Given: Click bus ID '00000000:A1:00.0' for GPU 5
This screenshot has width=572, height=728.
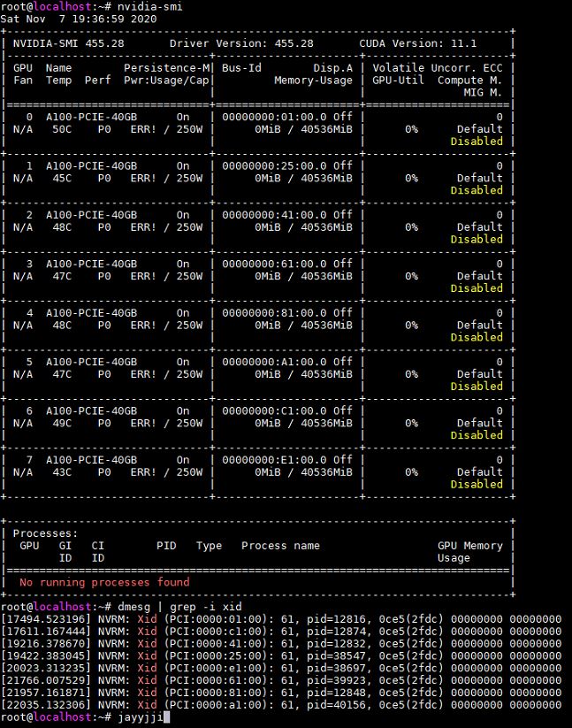Looking at the screenshot, I should coord(274,362).
